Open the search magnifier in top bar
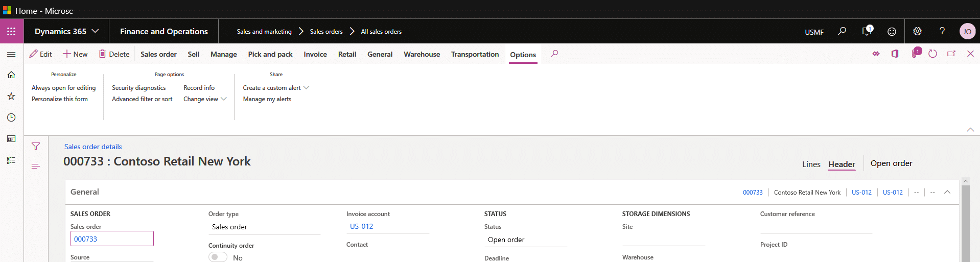980x262 pixels. pos(842,31)
